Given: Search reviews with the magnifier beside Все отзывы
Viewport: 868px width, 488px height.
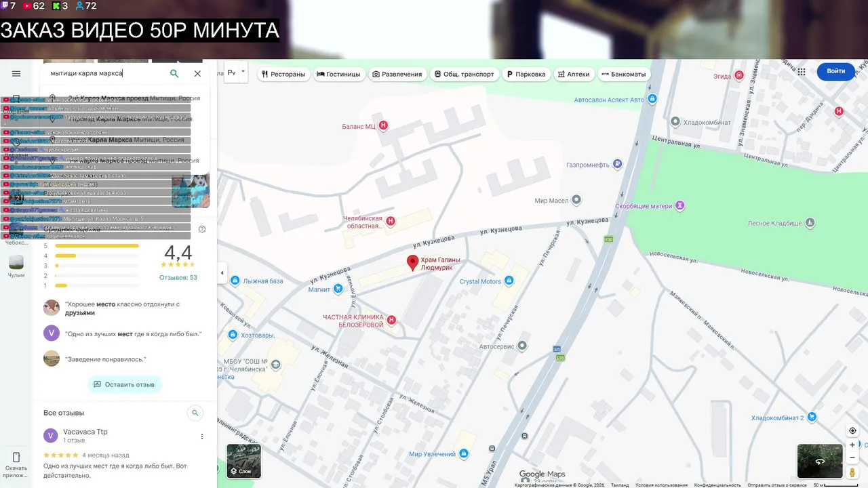Looking at the screenshot, I should pos(195,413).
